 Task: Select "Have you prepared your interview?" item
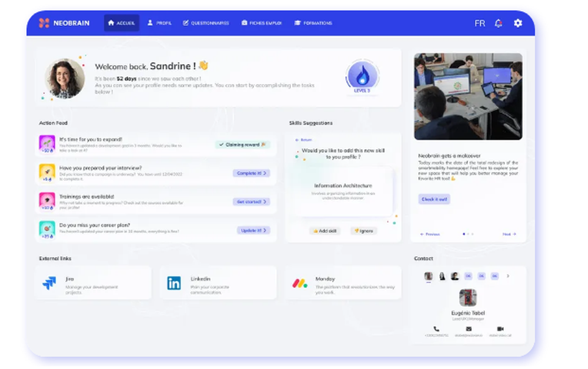coord(156,173)
